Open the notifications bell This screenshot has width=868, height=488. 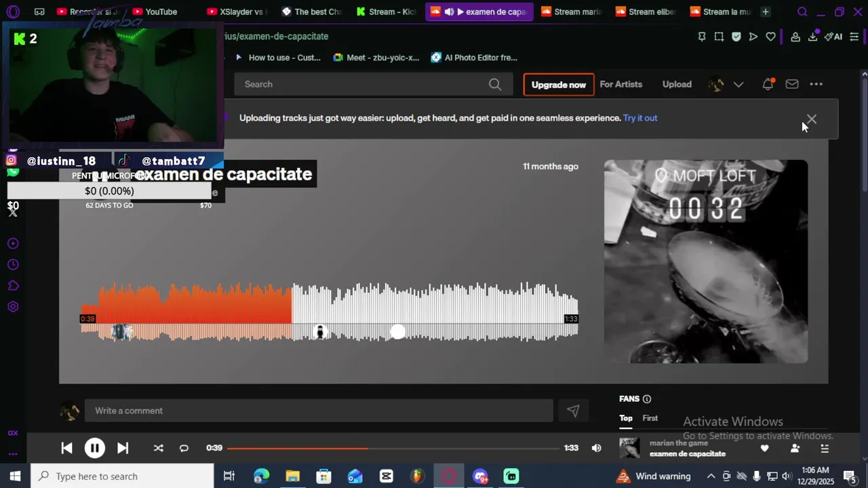pos(768,84)
